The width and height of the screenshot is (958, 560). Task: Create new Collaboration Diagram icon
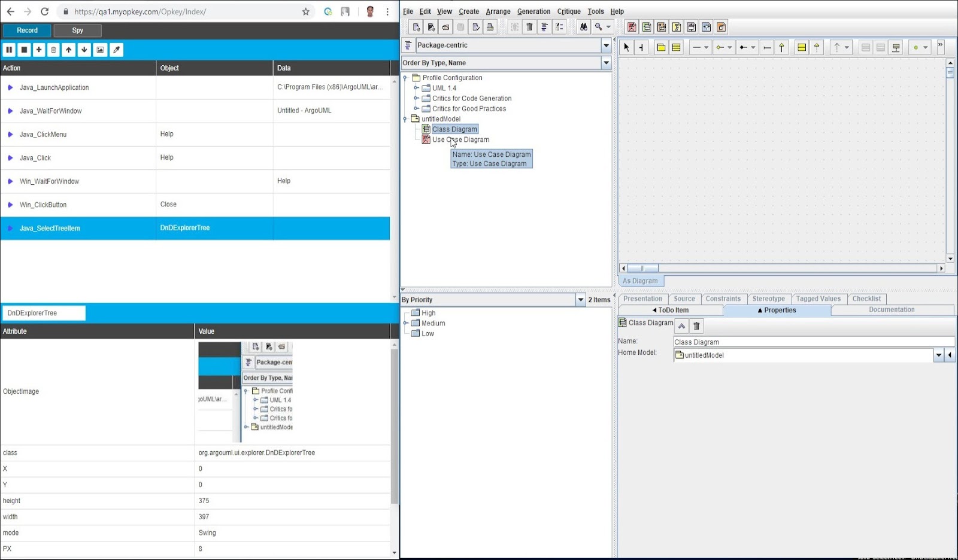pos(677,27)
